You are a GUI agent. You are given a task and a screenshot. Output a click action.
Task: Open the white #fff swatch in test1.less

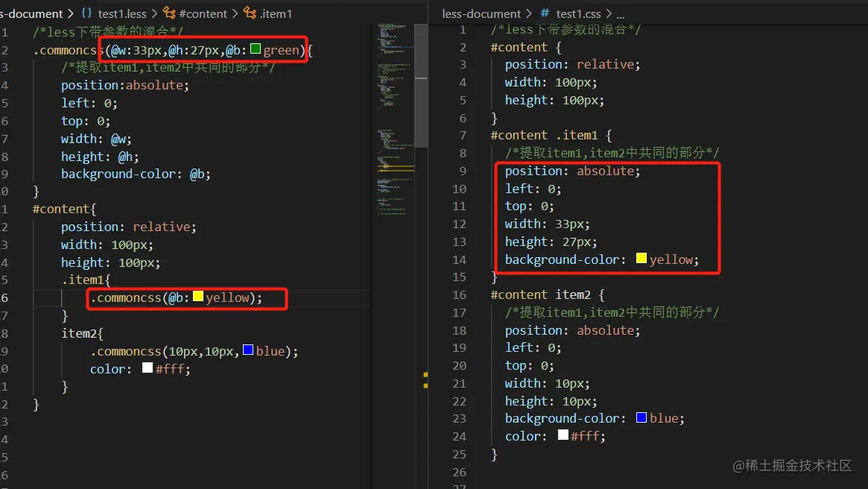pyautogui.click(x=148, y=367)
